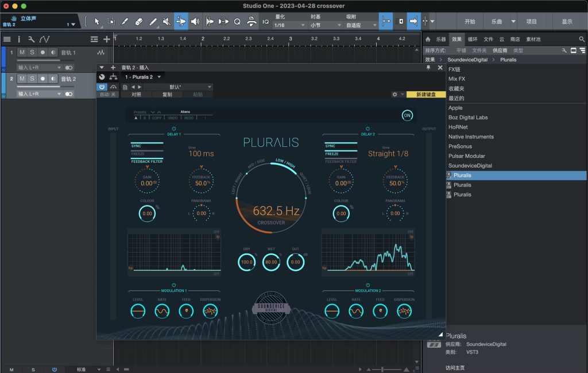Viewport: 588px width, 373px height.
Task: Click the IQ quantize button
Action: click(x=265, y=22)
